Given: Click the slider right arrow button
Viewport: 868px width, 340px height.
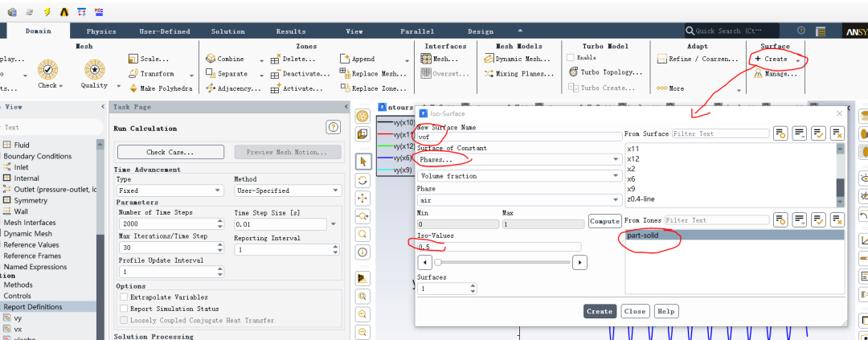Looking at the screenshot, I should (579, 262).
